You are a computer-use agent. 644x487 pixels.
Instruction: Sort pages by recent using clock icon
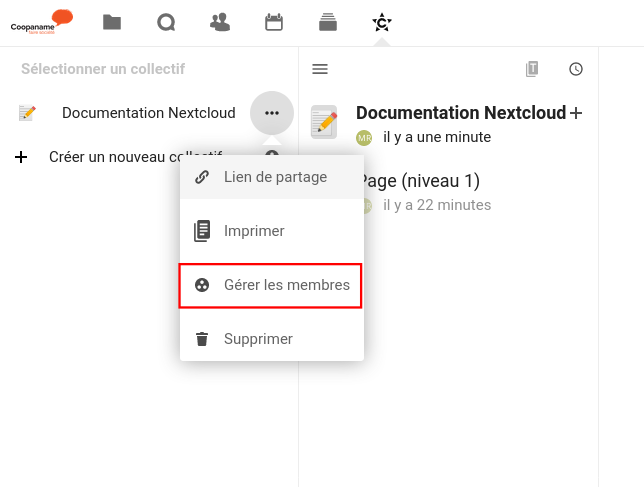click(x=576, y=69)
